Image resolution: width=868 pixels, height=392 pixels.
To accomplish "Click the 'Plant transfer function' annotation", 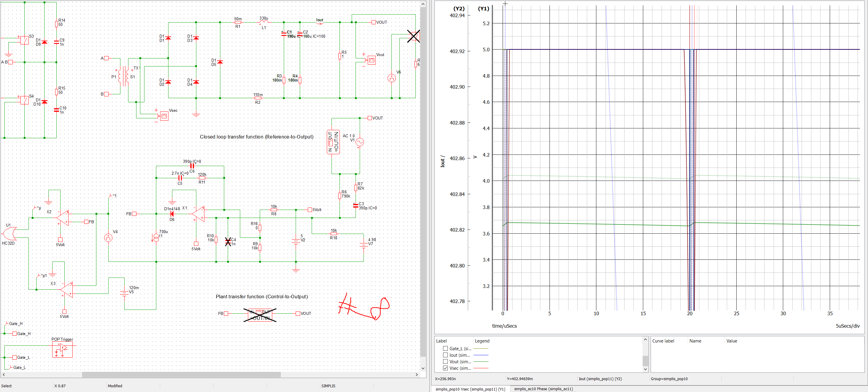I will [262, 297].
